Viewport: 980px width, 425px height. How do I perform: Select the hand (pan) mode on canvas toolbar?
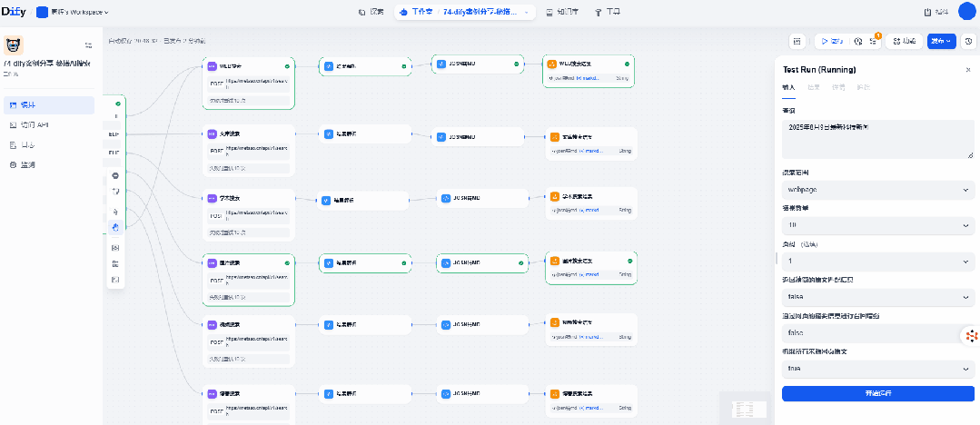coord(115,226)
